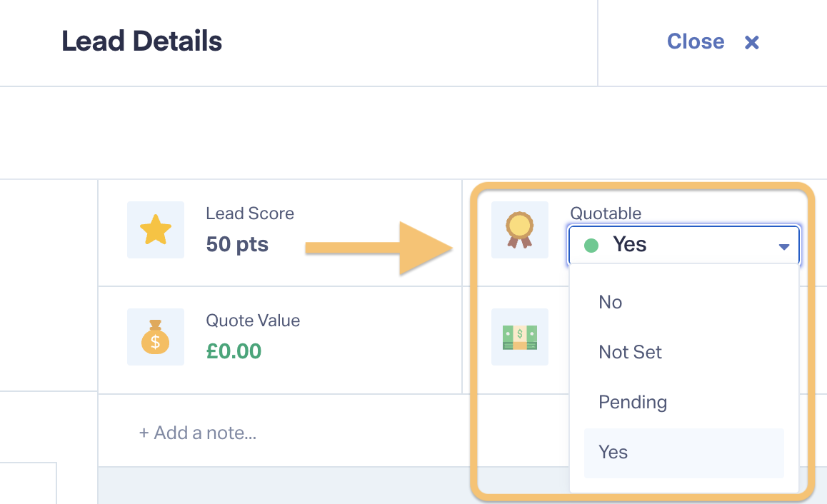Select the highlighted Yes option
Screen dimensions: 827x504
pos(684,453)
